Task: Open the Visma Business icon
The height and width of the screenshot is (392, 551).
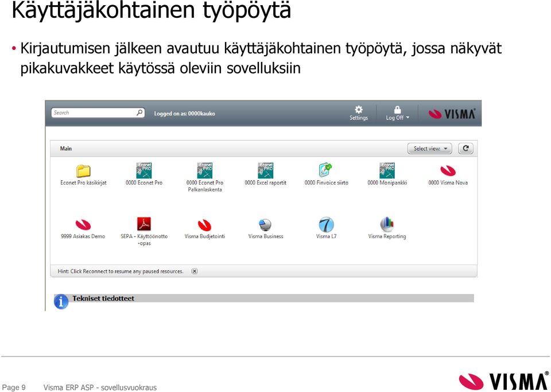Action: 265,224
